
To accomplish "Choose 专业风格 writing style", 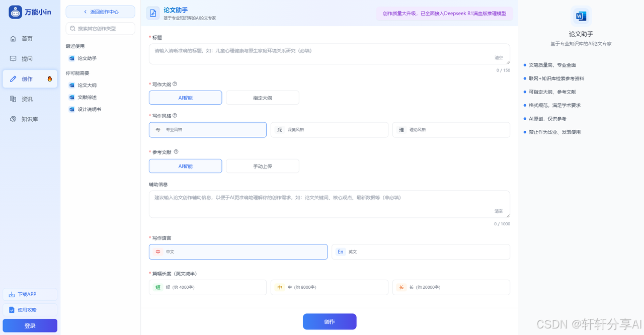I will [208, 130].
